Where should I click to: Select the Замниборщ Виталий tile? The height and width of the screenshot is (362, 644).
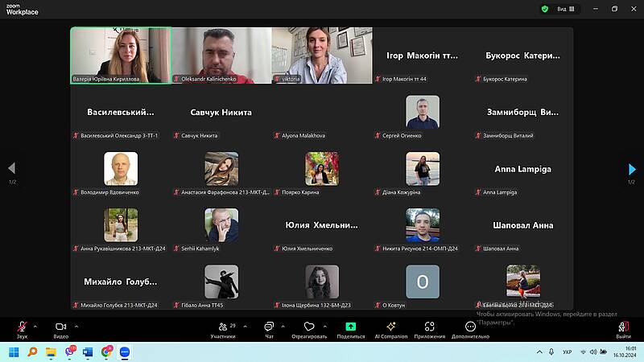point(522,112)
